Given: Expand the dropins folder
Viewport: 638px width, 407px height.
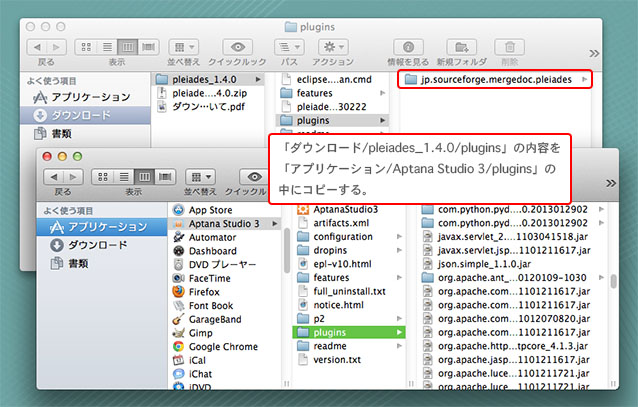Looking at the screenshot, I should pos(399,250).
